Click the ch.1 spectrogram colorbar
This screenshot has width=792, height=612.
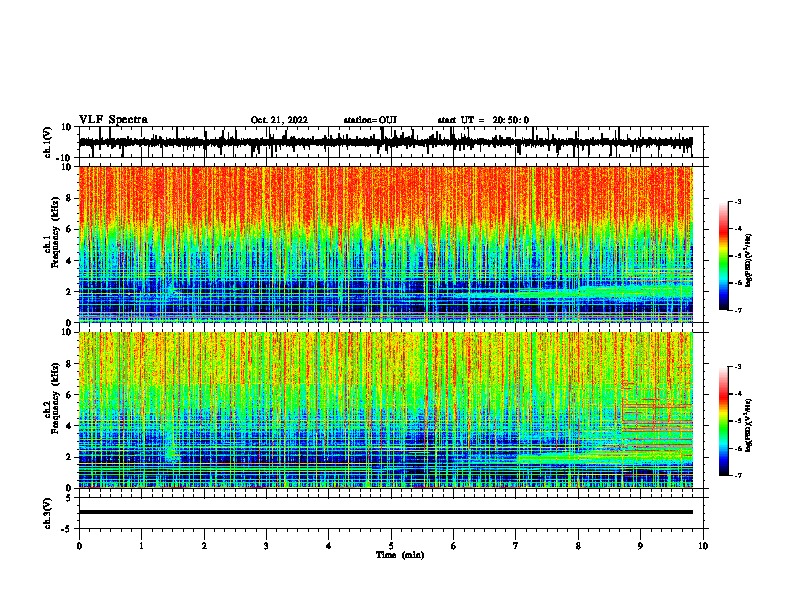(724, 256)
